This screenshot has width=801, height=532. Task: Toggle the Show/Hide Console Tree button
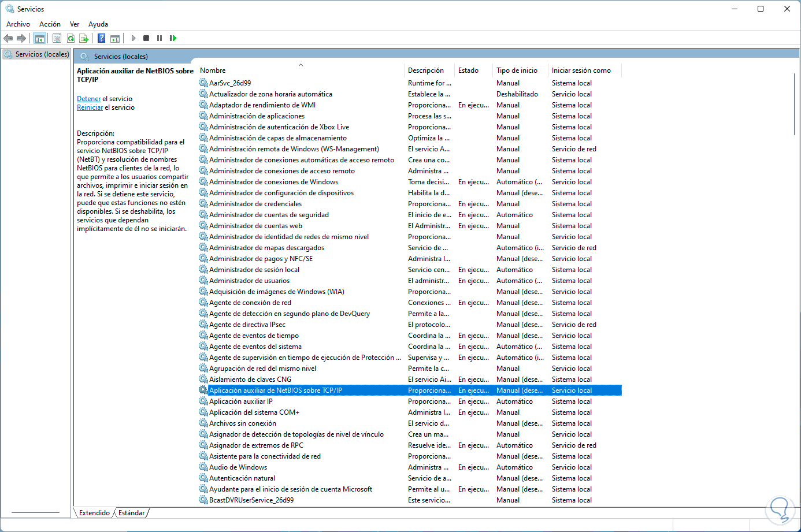[39, 38]
